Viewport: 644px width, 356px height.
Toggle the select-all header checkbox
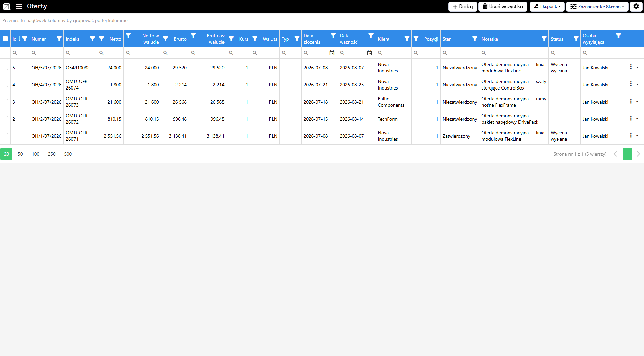coord(5,39)
